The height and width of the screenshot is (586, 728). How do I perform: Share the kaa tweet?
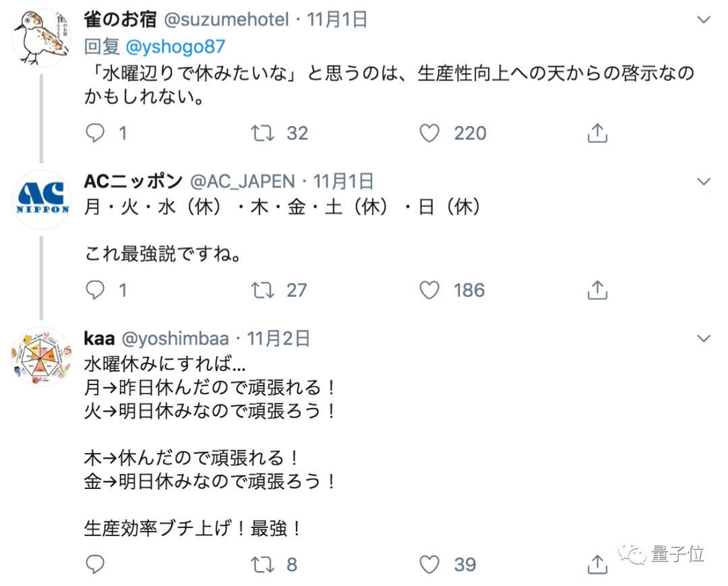point(597,564)
